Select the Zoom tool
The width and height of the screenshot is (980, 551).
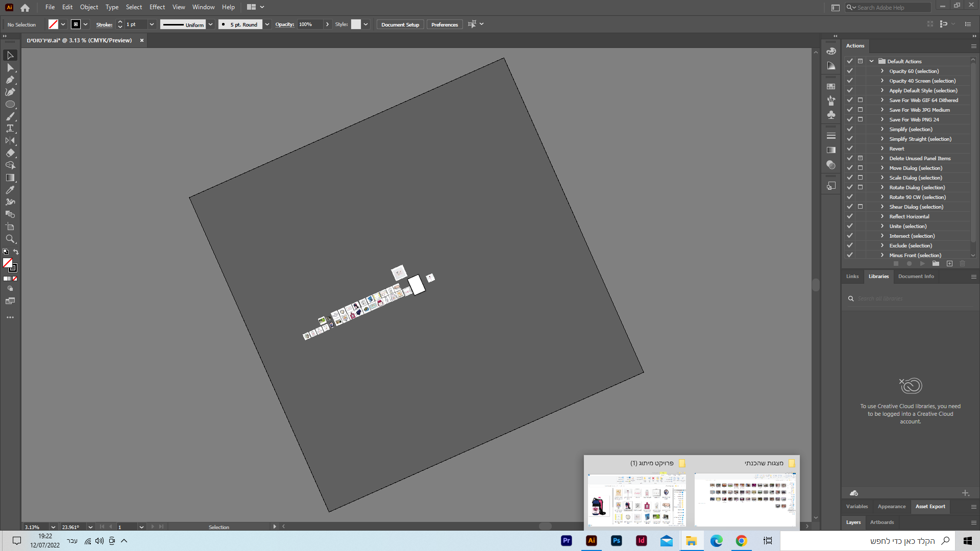tap(10, 239)
